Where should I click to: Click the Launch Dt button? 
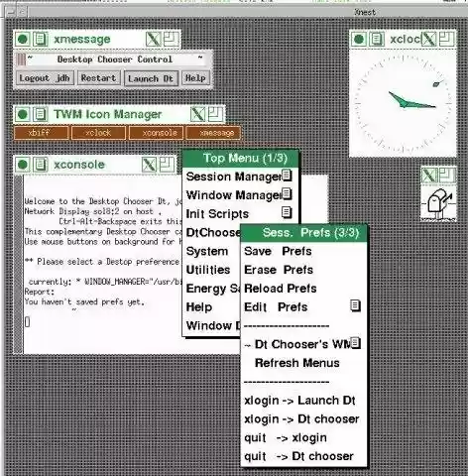(x=151, y=78)
